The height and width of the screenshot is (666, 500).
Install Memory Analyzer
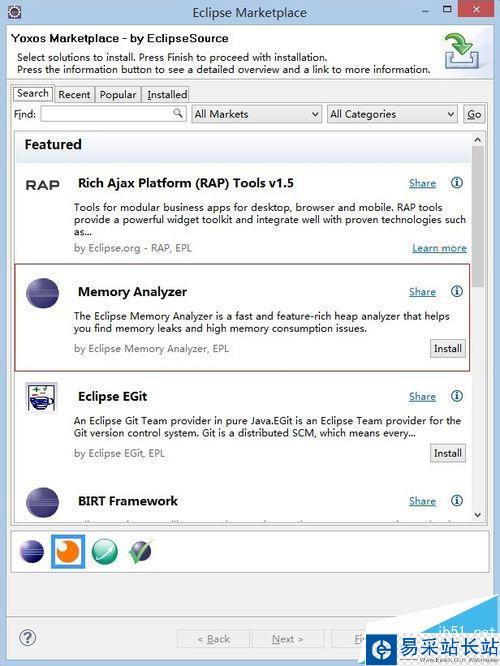(x=448, y=348)
